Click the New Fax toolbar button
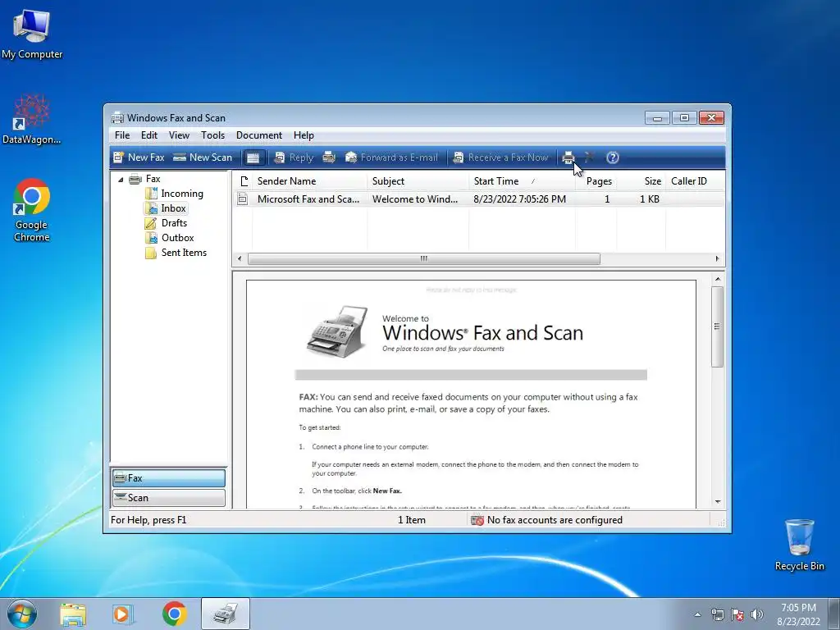The image size is (840, 630). [139, 157]
